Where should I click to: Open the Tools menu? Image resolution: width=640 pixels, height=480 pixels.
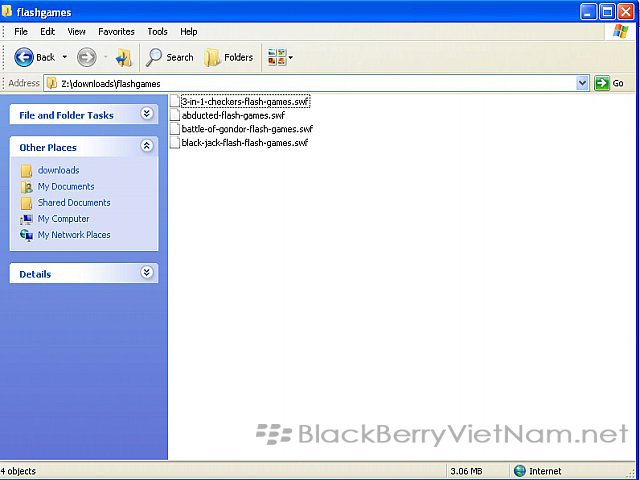[157, 31]
